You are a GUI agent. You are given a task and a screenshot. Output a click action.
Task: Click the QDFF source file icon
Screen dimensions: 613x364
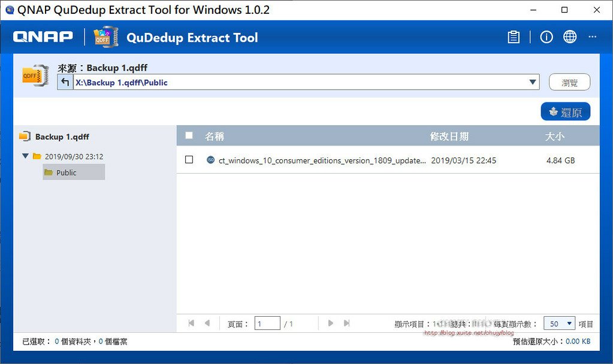pos(35,75)
